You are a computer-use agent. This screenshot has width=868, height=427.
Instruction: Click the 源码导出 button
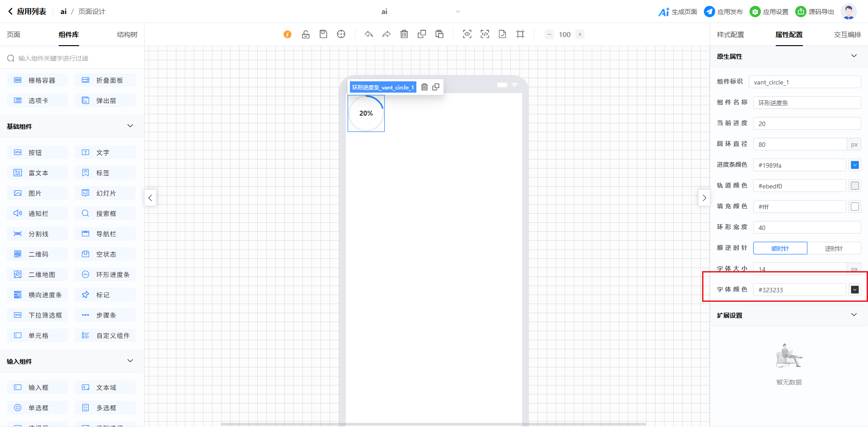pos(815,12)
